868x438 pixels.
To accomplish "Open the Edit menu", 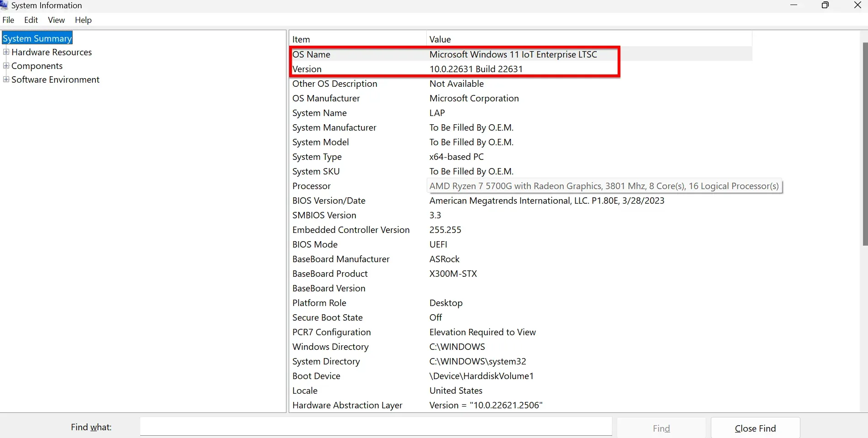I will (30, 20).
